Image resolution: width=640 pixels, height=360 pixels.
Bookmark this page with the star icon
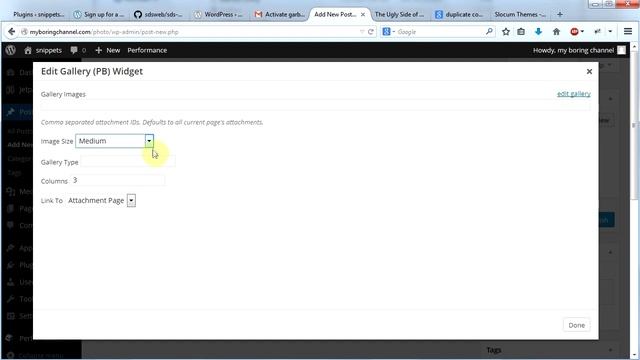click(506, 31)
